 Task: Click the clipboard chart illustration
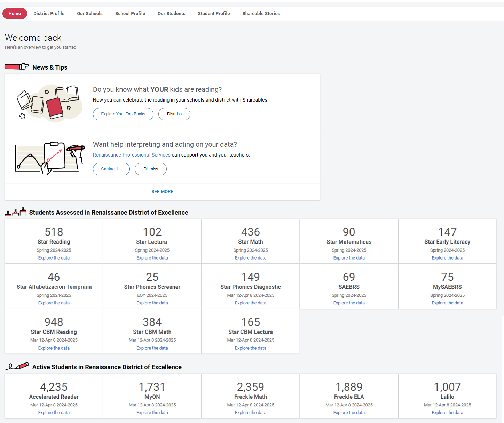pos(49,158)
